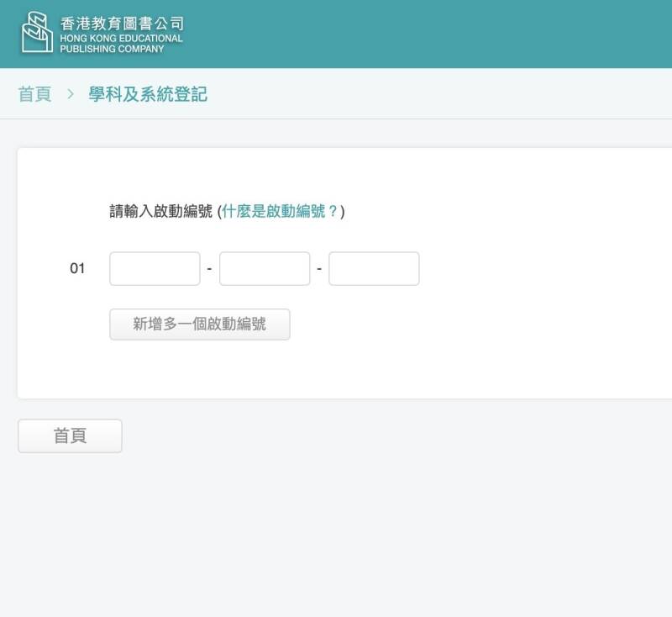Click the HONG KONG EDUCATIONAL PUBLISHING COMPANY text

point(121,44)
